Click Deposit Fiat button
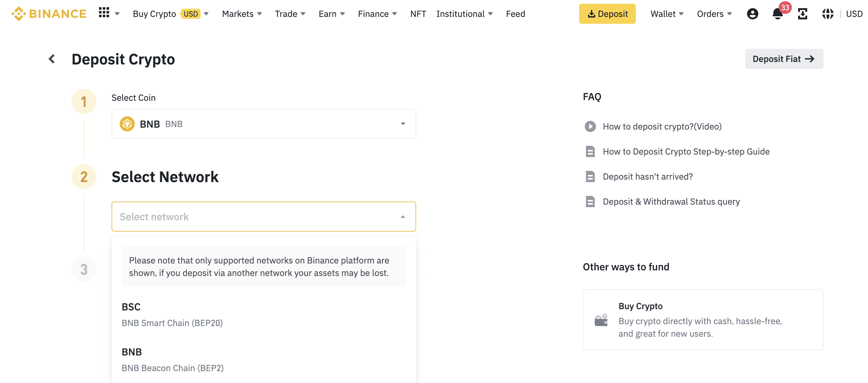The height and width of the screenshot is (383, 868). (783, 59)
